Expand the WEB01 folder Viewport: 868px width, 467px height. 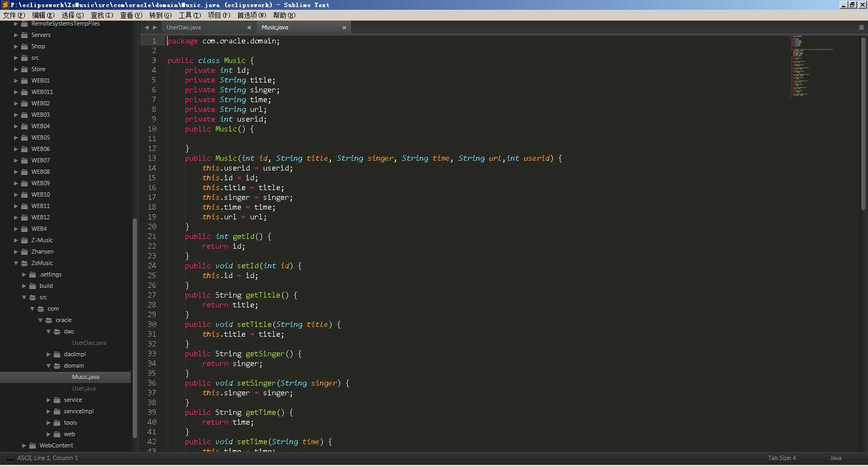(16, 80)
